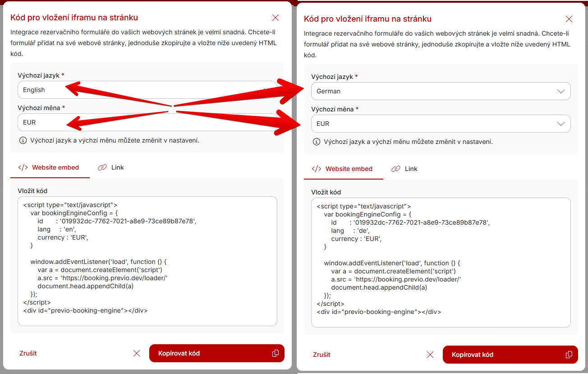Screen dimensions: 588x374
Task: Click inside the code box containing lang 'en'
Action: click(x=147, y=261)
